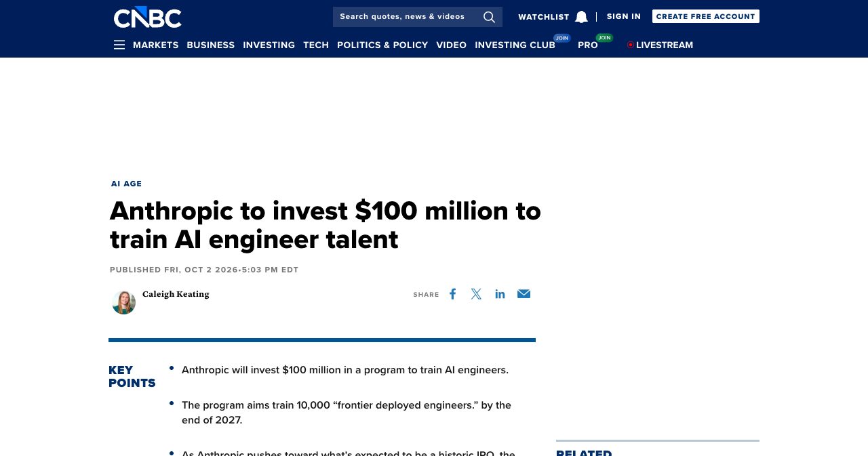Open the Politics & Policy menu
Screen dimensions: 868x456
click(x=382, y=45)
